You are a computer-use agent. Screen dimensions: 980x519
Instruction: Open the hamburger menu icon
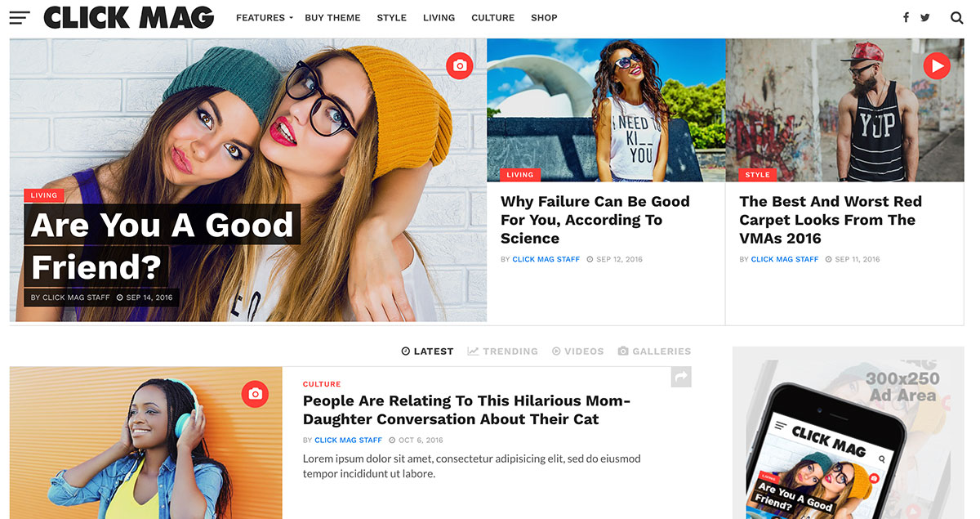19,16
